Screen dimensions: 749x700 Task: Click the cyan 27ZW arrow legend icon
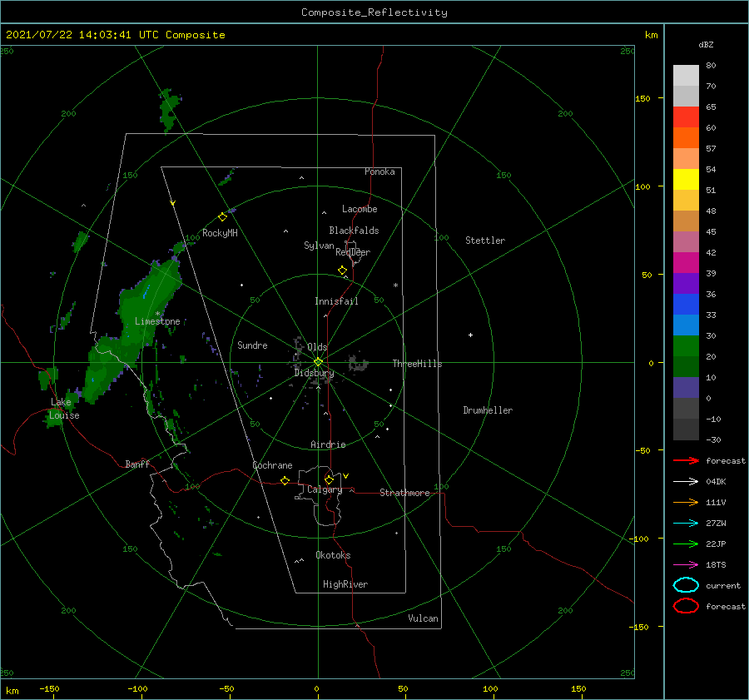tap(686, 524)
